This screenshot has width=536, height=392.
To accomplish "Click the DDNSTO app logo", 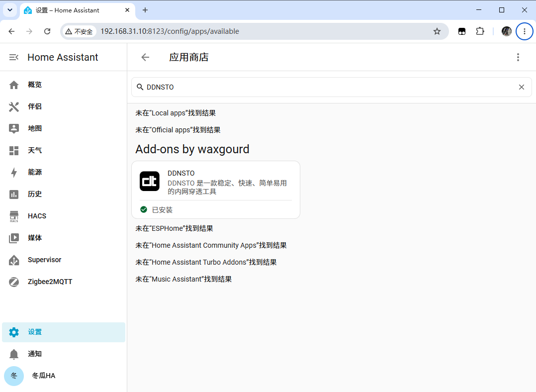I will [149, 181].
